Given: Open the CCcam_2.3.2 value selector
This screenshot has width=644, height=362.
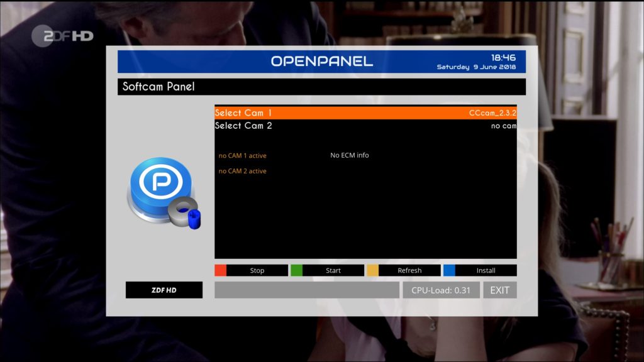Looking at the screenshot, I should tap(492, 113).
